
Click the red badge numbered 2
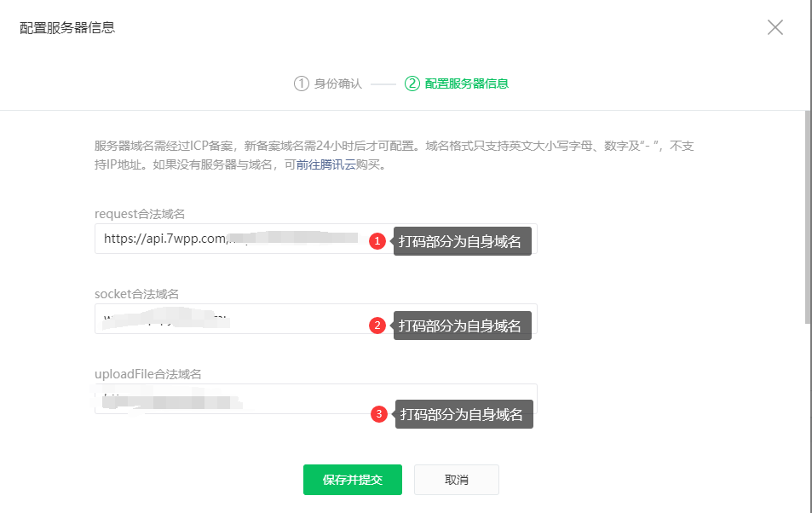[379, 324]
